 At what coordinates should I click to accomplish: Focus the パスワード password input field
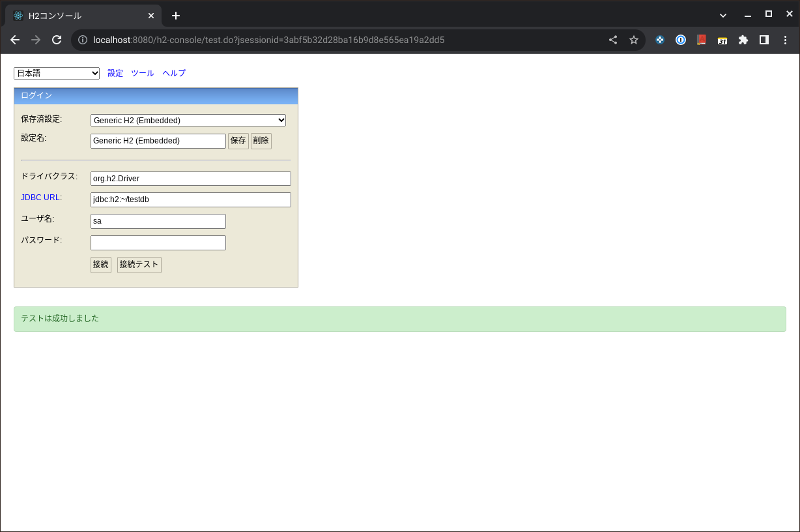158,243
